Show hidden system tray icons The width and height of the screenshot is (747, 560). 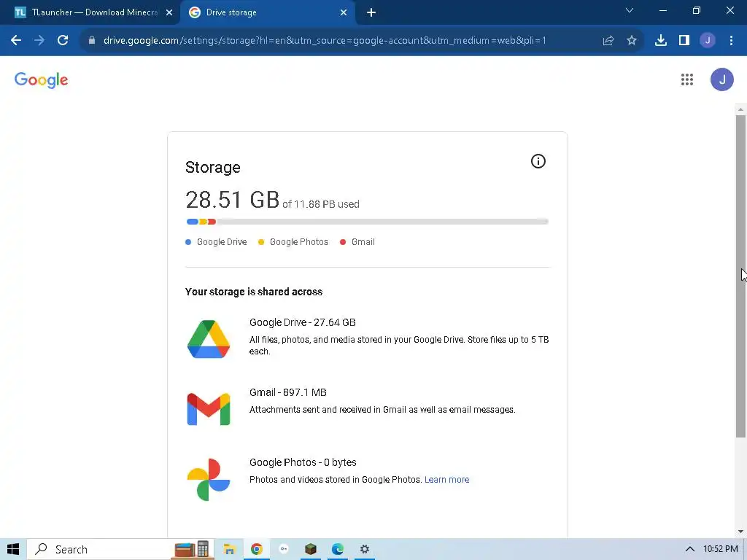pos(690,549)
